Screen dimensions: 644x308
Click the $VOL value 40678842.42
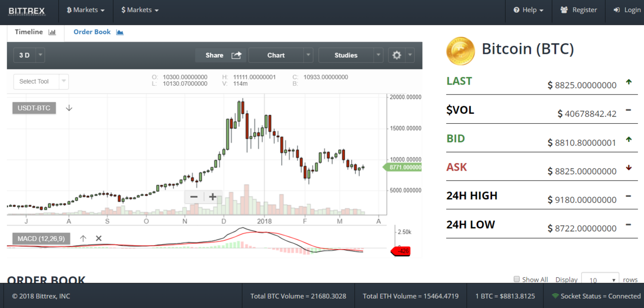[590, 114]
